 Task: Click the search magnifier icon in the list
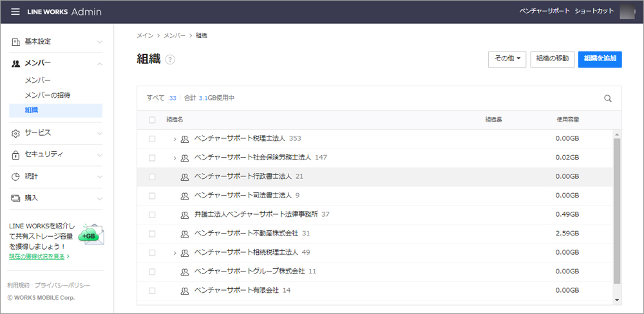607,98
